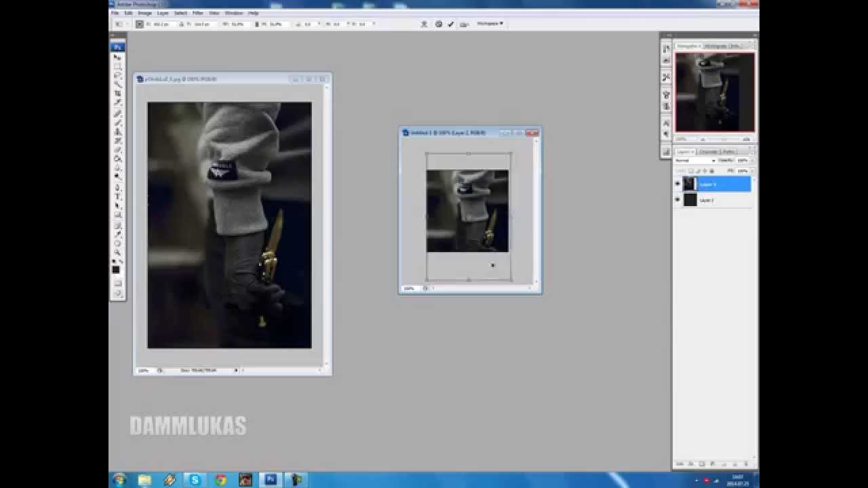Open the Window menu
Viewport: 868px width, 488px height.
234,13
